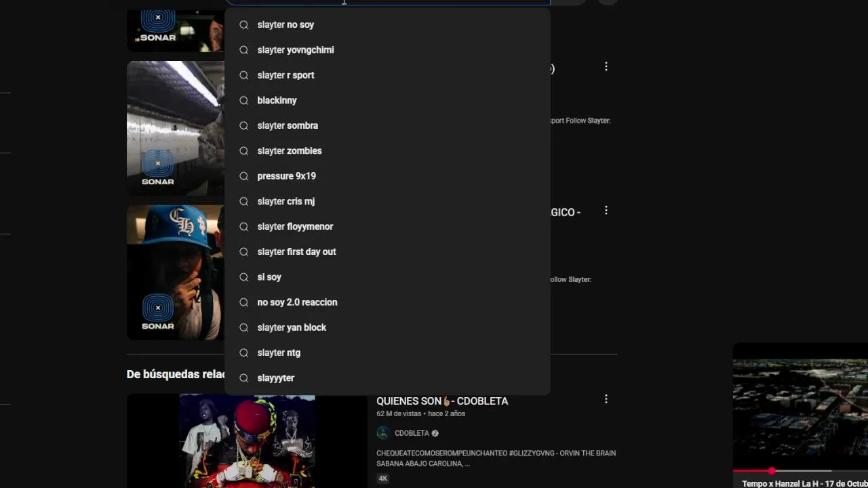Image resolution: width=868 pixels, height=488 pixels.
Task: Select suggestion 'slayter r sport'
Action: point(387,75)
